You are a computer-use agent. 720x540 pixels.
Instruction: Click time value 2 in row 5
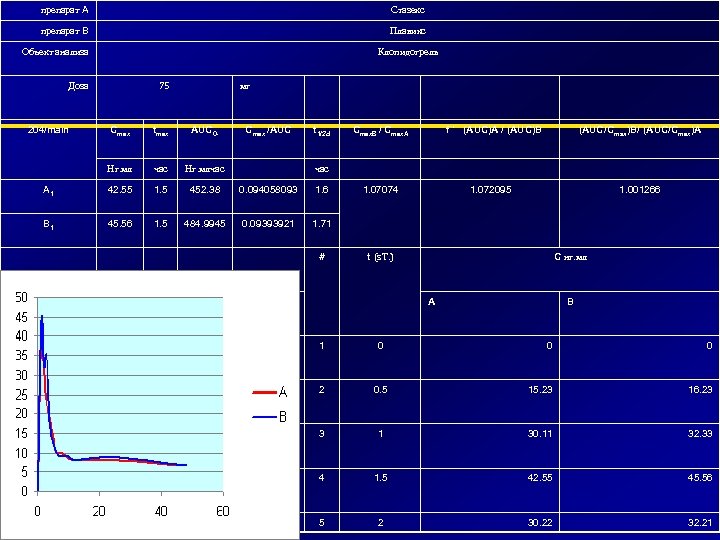(380, 523)
